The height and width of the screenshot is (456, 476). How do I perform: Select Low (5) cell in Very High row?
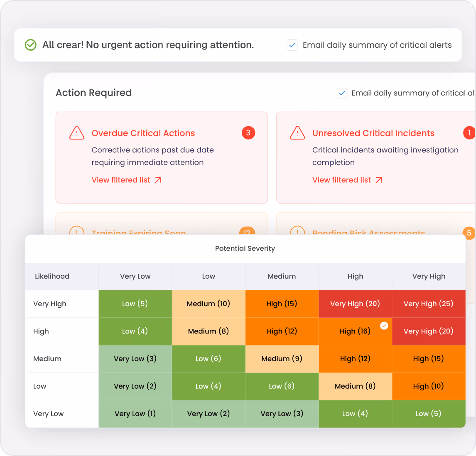tap(135, 304)
